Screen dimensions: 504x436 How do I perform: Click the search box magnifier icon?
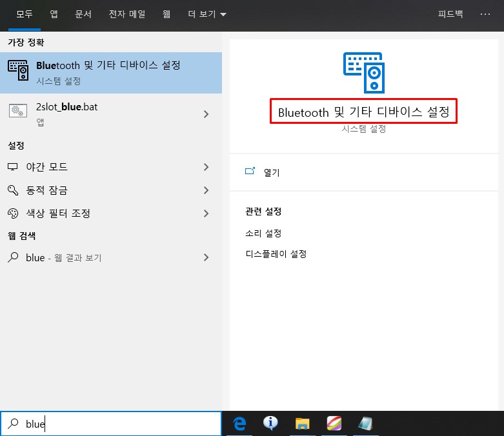click(x=13, y=424)
